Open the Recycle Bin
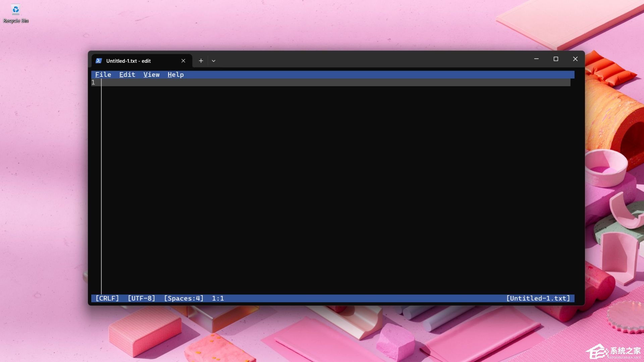This screenshot has height=362, width=644. (15, 10)
